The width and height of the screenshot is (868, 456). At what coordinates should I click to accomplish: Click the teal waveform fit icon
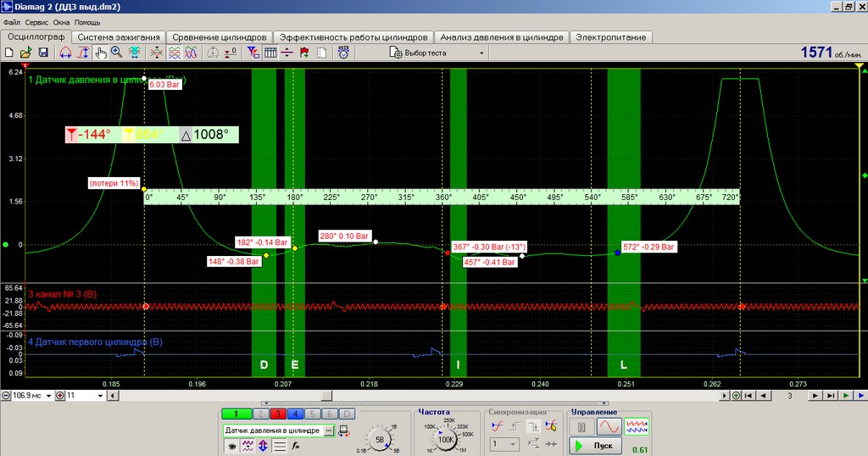[x=134, y=53]
